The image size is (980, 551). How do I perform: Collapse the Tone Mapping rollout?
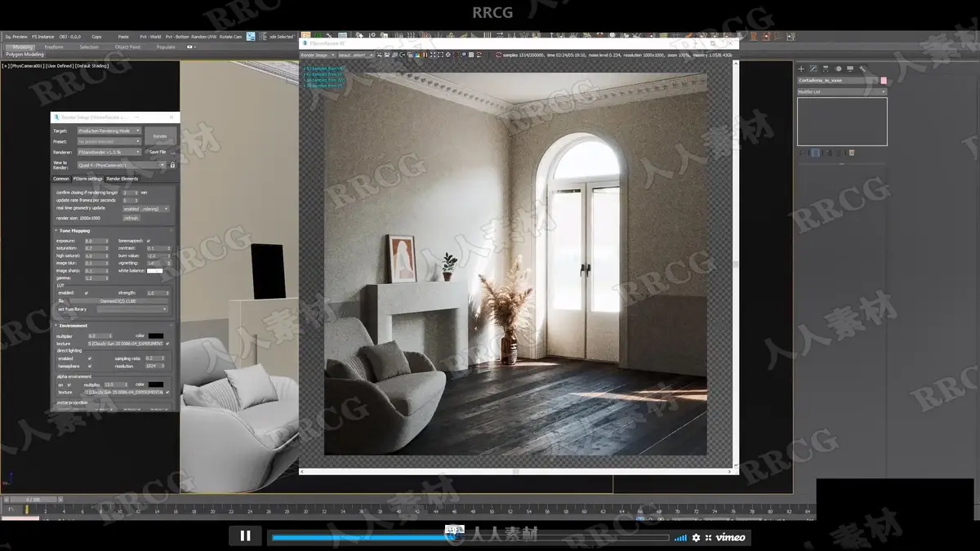(x=75, y=230)
